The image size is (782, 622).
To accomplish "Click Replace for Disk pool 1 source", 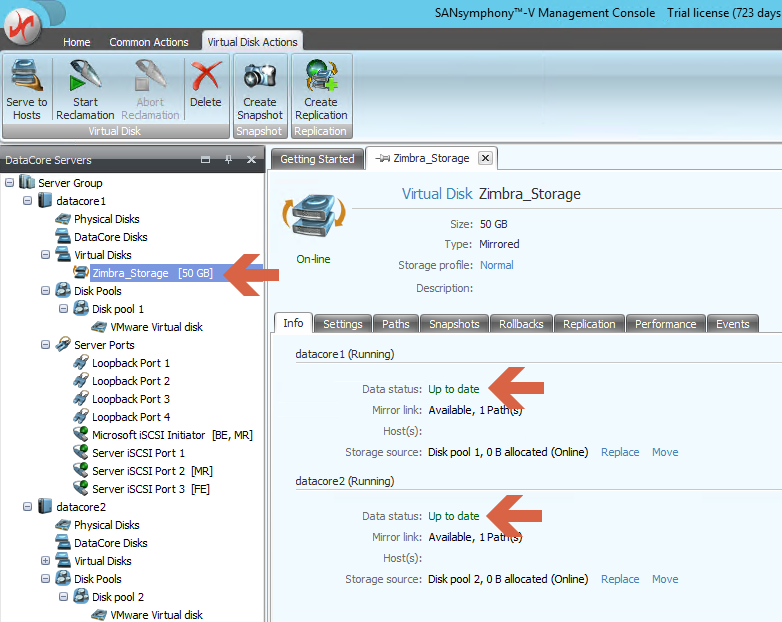I will click(x=620, y=452).
